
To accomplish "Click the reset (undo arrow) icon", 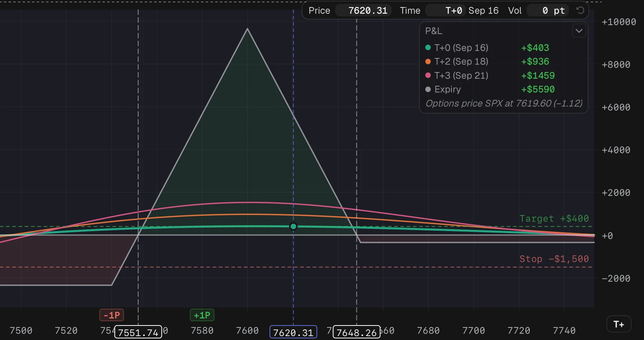I will [x=580, y=11].
